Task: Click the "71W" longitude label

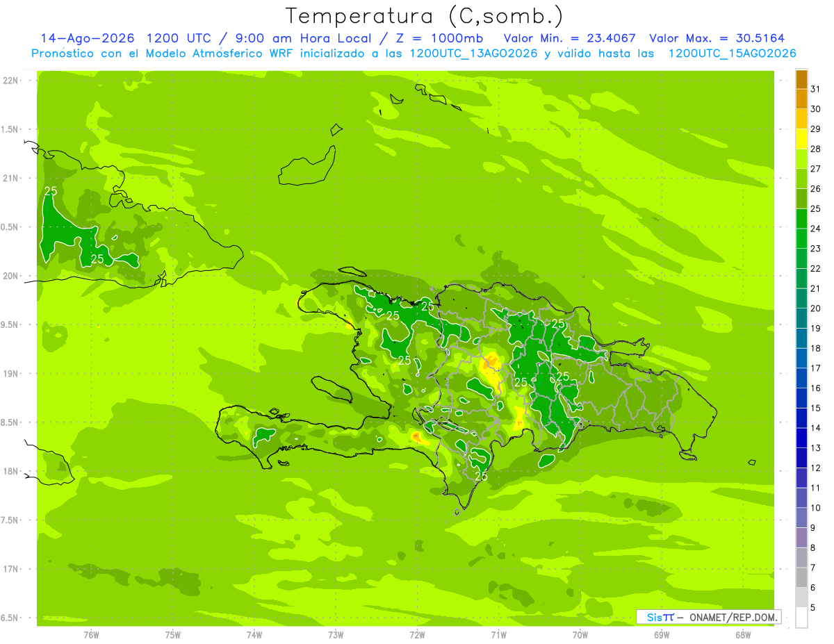Action: 498,634
